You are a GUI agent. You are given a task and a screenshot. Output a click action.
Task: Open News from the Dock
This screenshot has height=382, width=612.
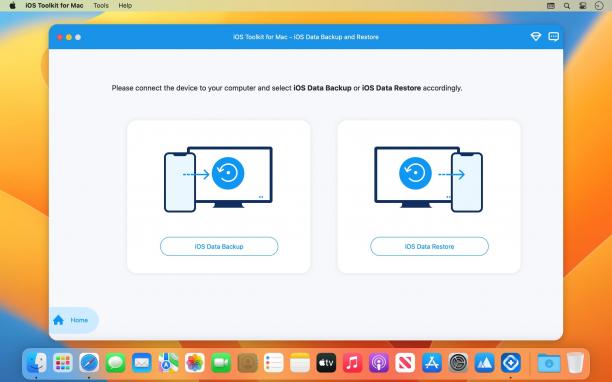[x=405, y=363]
